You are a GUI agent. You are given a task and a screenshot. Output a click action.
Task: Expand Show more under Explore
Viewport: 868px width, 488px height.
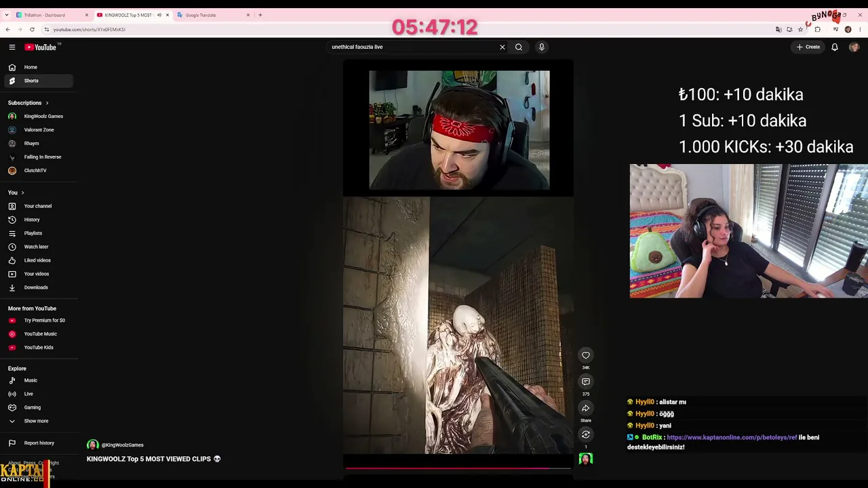(x=38, y=421)
